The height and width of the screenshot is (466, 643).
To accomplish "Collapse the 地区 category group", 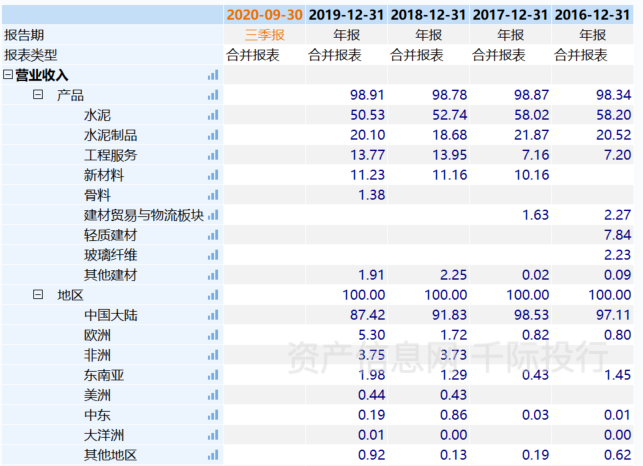I will pos(38,295).
